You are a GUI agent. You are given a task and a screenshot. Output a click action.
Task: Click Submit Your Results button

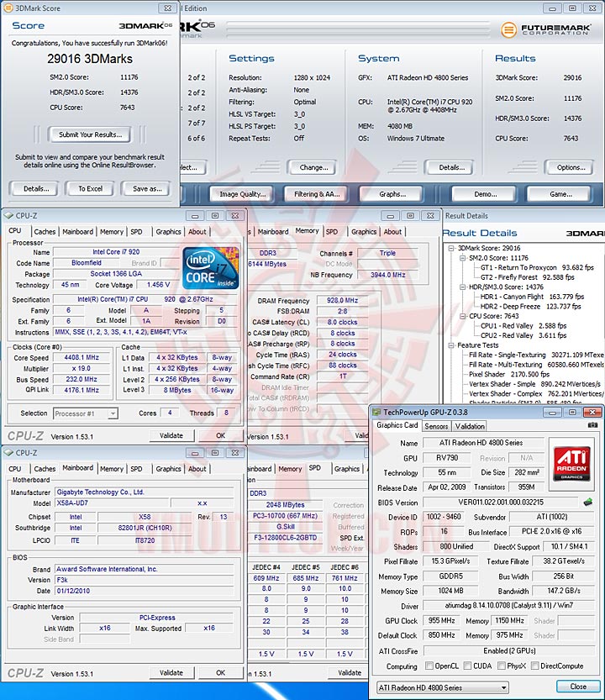(90, 134)
